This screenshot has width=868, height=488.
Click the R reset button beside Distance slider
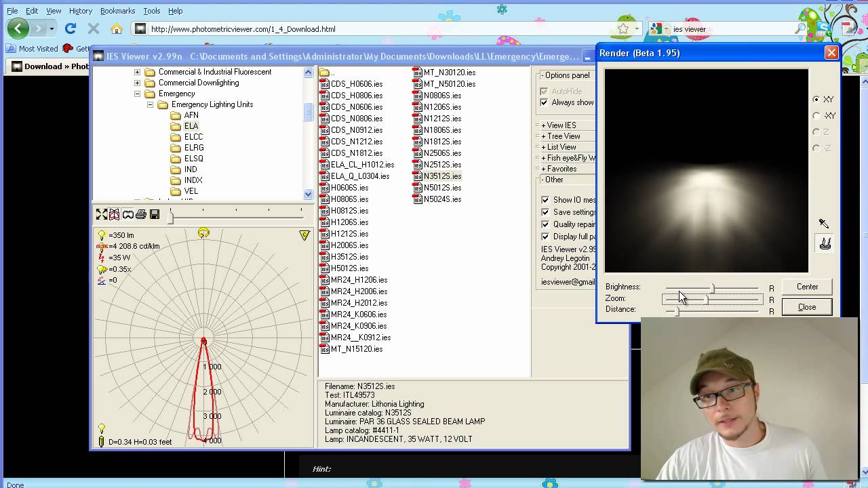(772, 311)
